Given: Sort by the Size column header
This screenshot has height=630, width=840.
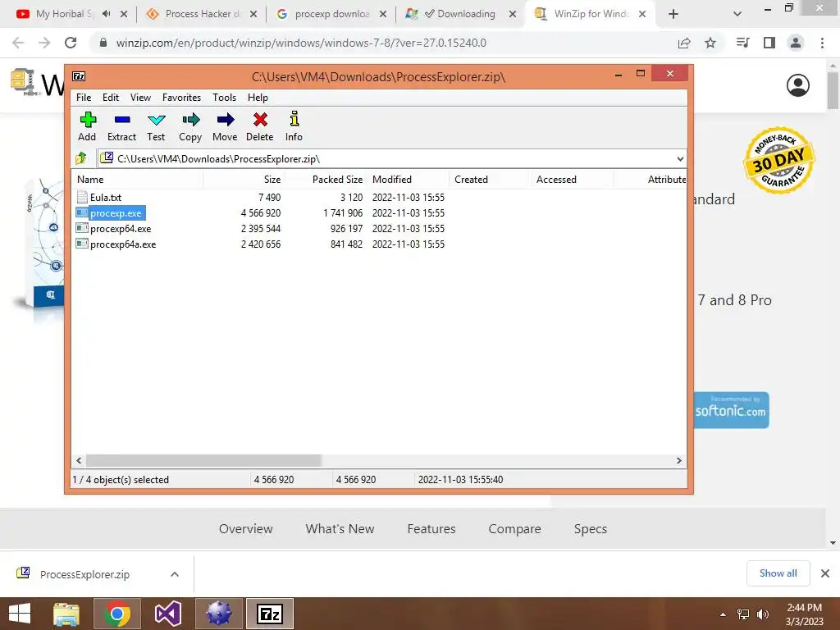Looking at the screenshot, I should (x=244, y=180).
